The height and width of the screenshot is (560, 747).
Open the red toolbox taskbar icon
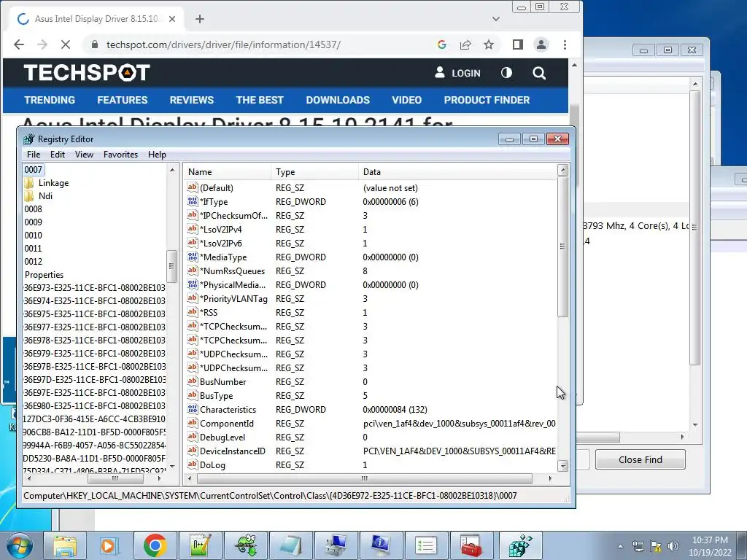click(471, 545)
